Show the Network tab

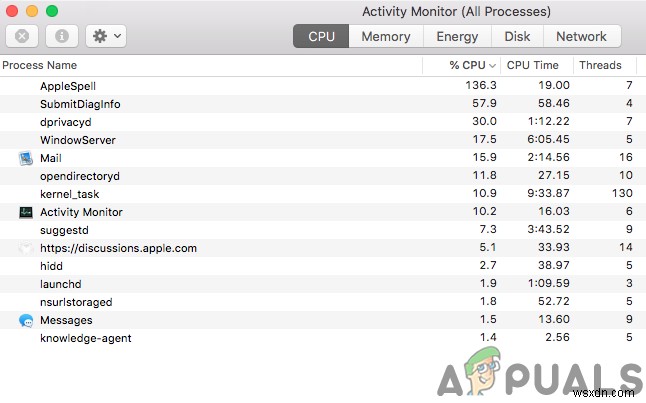(x=581, y=36)
